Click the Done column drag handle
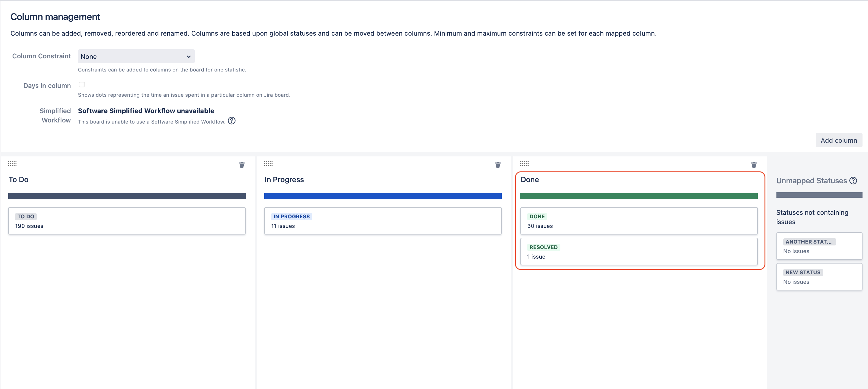This screenshot has width=868, height=389. click(524, 163)
